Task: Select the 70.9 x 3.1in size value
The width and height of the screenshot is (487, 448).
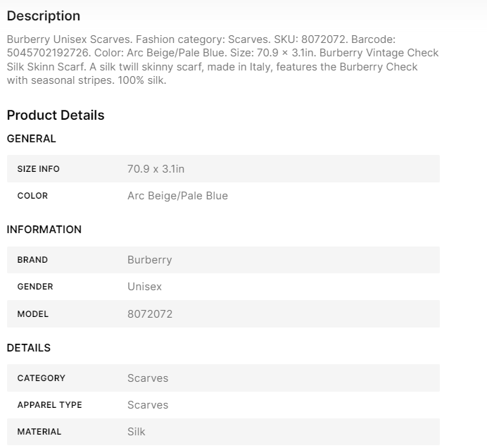Action: [x=156, y=169]
